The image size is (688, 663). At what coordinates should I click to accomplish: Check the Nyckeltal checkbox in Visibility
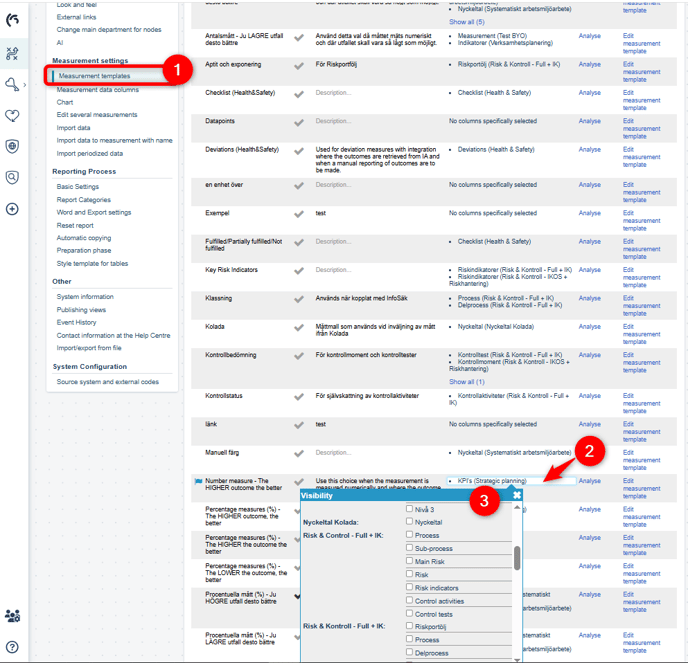click(x=409, y=522)
